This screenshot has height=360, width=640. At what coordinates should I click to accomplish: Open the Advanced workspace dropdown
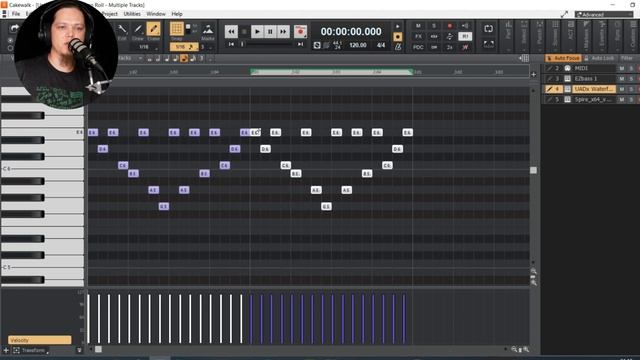(x=604, y=14)
